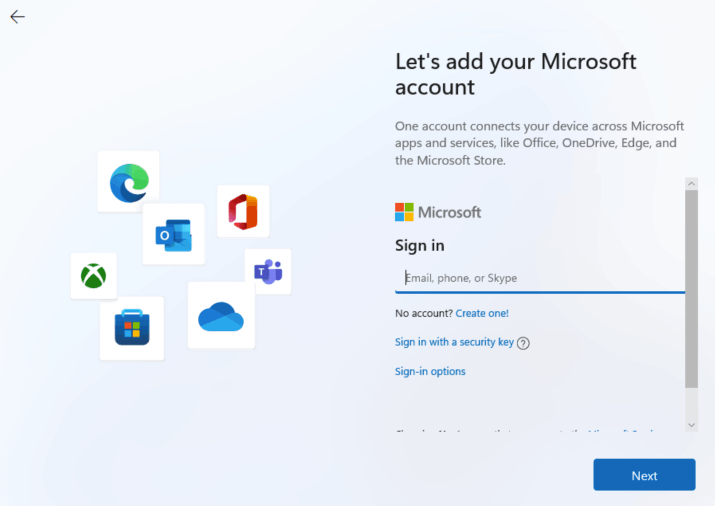Click the 'Let's add your Microsoft account' heading
The image size is (715, 506).
point(515,74)
